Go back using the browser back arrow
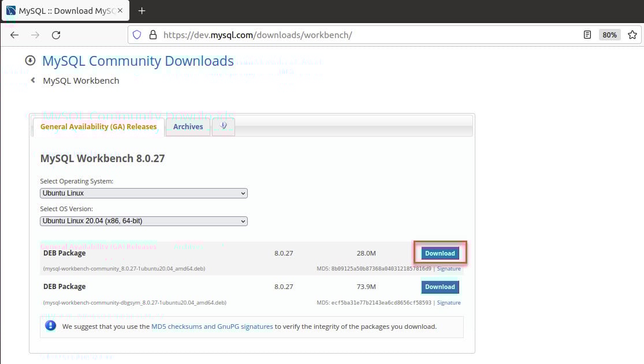The width and height of the screenshot is (644, 364). [14, 35]
